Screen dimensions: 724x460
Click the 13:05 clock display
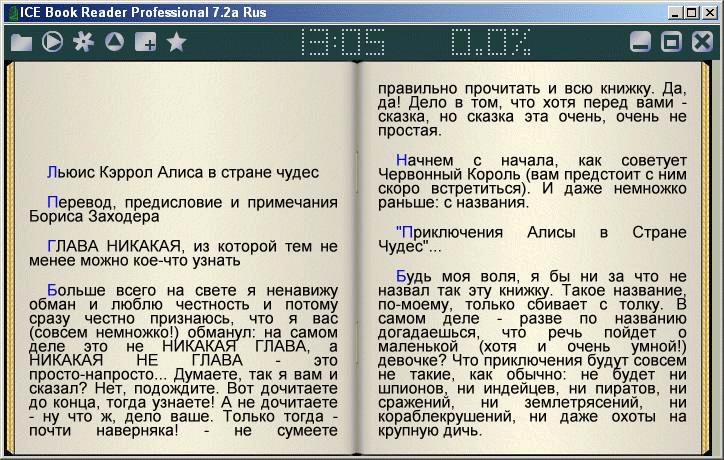point(342,42)
